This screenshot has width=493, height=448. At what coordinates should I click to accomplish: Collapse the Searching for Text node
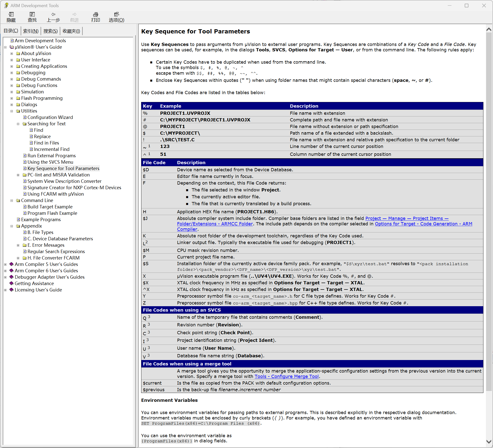pyautogui.click(x=18, y=124)
